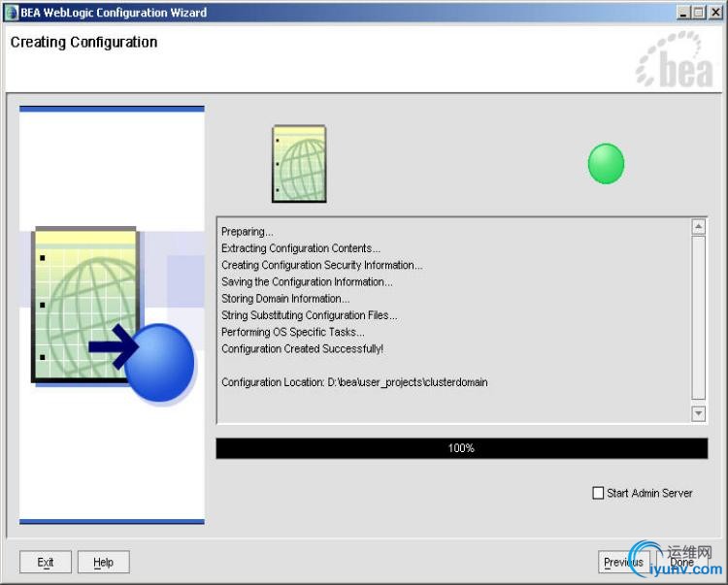Image resolution: width=728 pixels, height=585 pixels.
Task: Click the small globe configuration document icon
Action: point(299,164)
